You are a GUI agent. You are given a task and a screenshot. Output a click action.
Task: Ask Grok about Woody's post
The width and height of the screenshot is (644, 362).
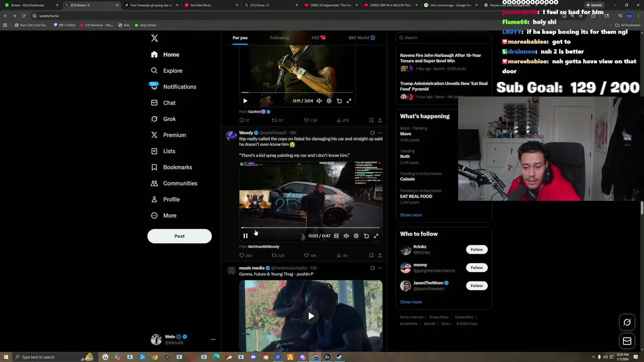pyautogui.click(x=372, y=133)
